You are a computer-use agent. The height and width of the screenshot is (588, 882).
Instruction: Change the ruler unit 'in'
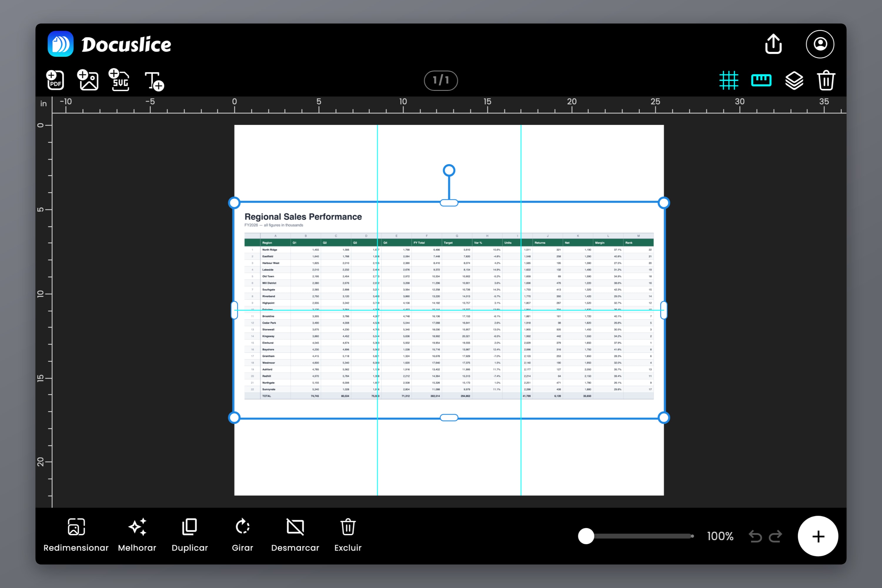[44, 103]
